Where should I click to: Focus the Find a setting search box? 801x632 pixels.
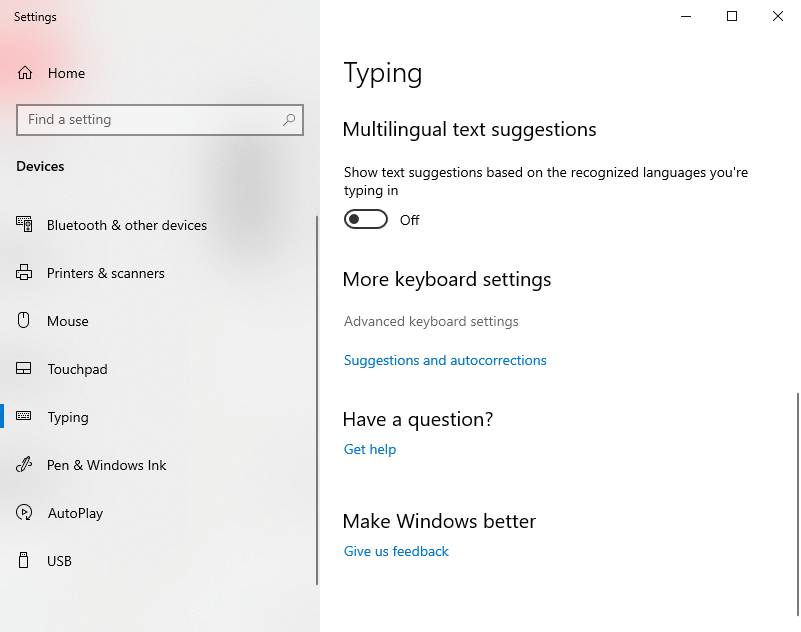click(160, 120)
